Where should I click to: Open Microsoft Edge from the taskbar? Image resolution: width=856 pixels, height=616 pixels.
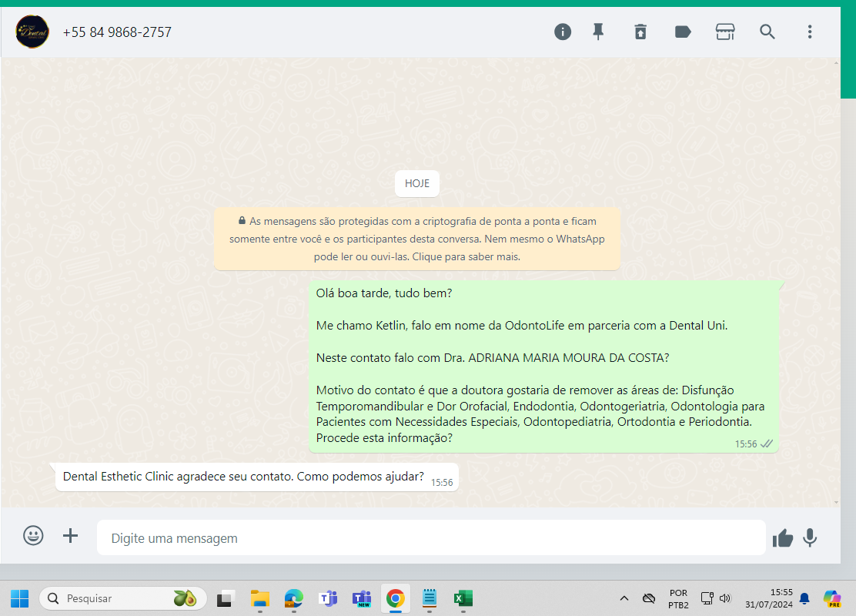point(294,598)
